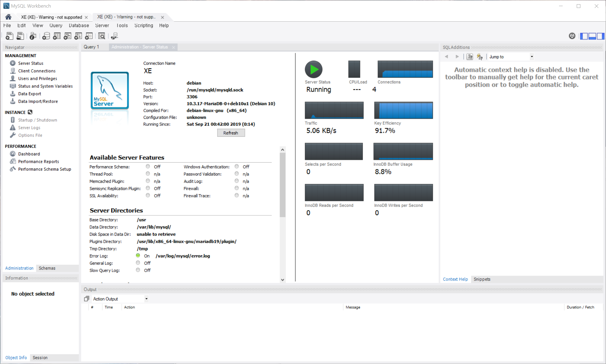Open the File menu
Image resolution: width=606 pixels, height=364 pixels.
7,25
